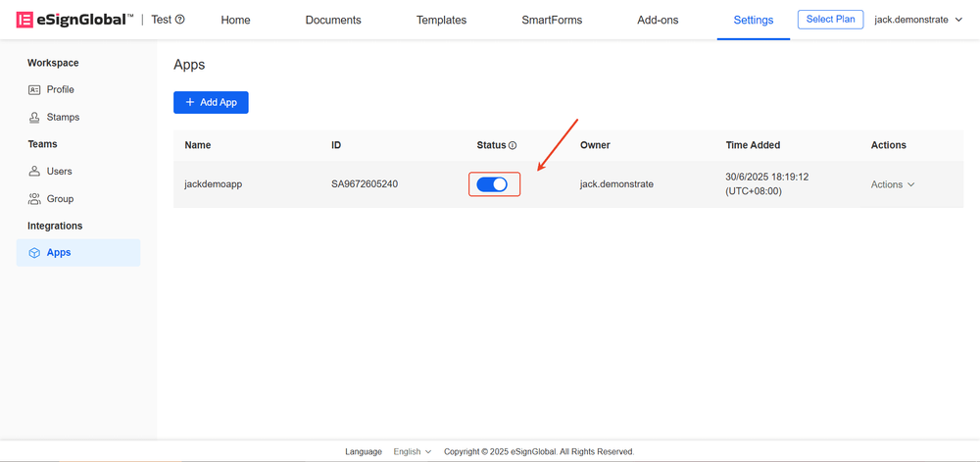Click the Select Plan button
The width and height of the screenshot is (980, 462).
point(830,20)
